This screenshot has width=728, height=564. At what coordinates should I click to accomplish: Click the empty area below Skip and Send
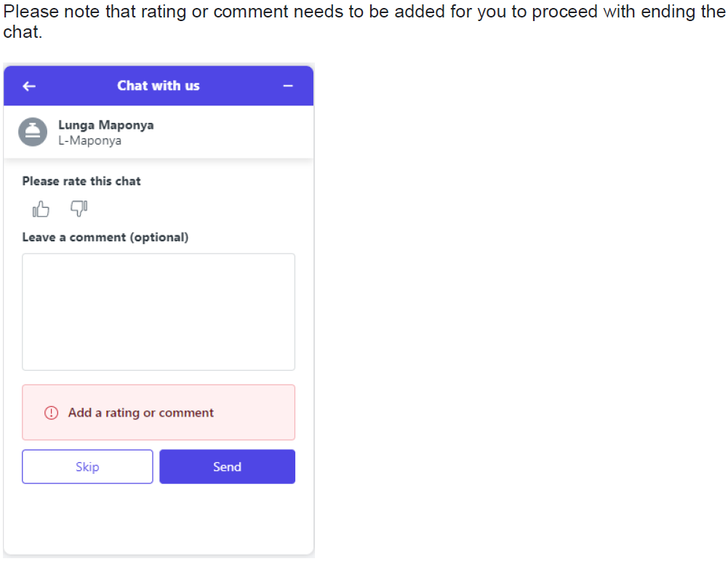(159, 518)
